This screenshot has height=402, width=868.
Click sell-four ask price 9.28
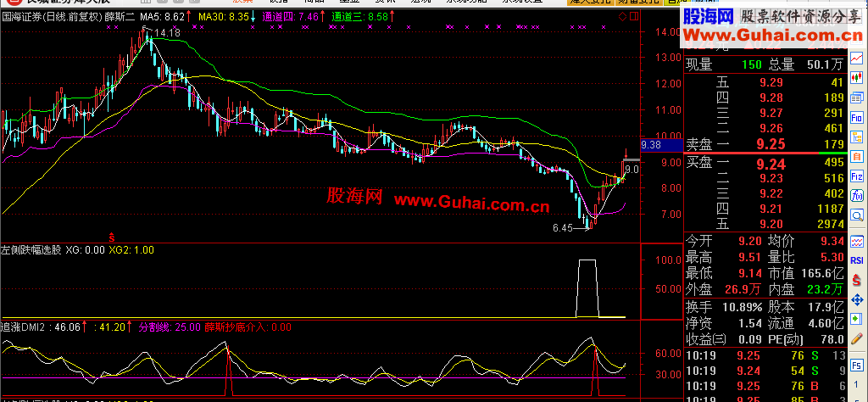[771, 98]
